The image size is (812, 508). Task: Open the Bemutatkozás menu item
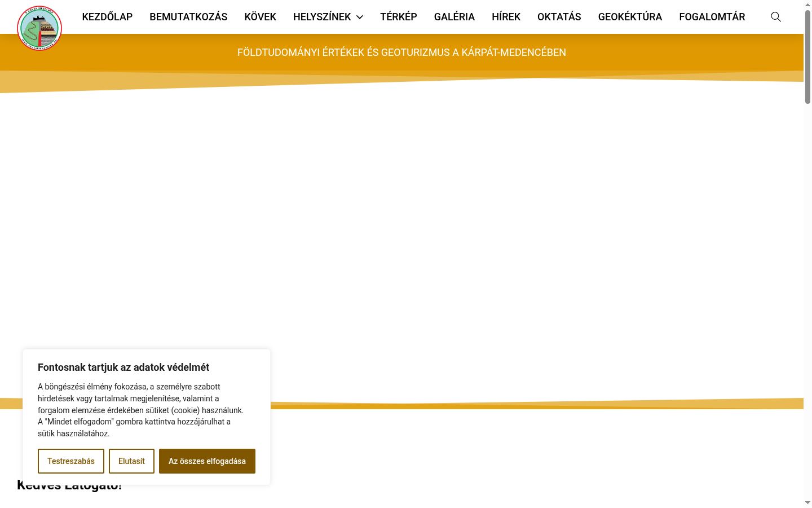(x=188, y=17)
